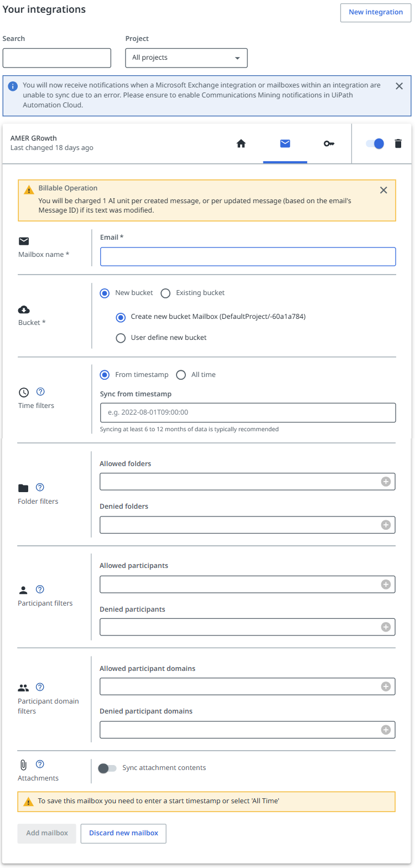415x868 pixels.
Task: Click the Folder filters help icon
Action: pyautogui.click(x=40, y=487)
